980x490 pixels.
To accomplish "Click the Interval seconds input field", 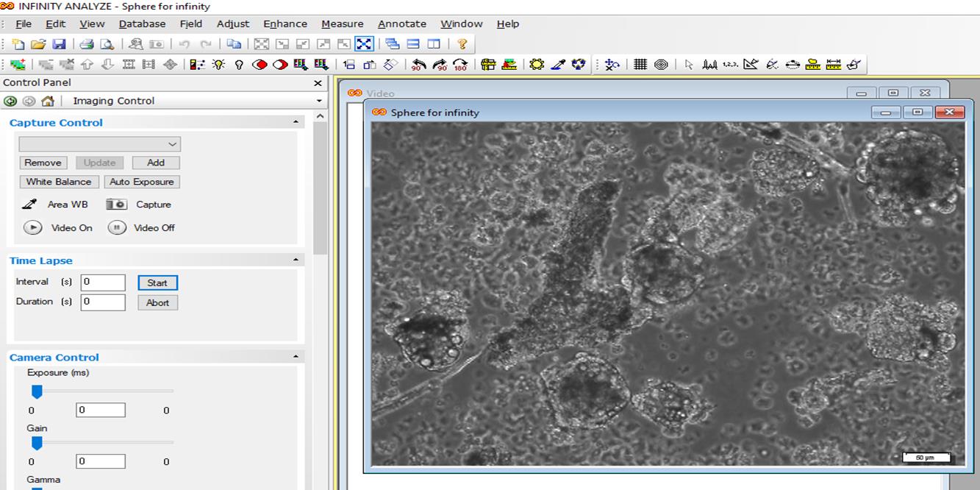I will [x=103, y=282].
